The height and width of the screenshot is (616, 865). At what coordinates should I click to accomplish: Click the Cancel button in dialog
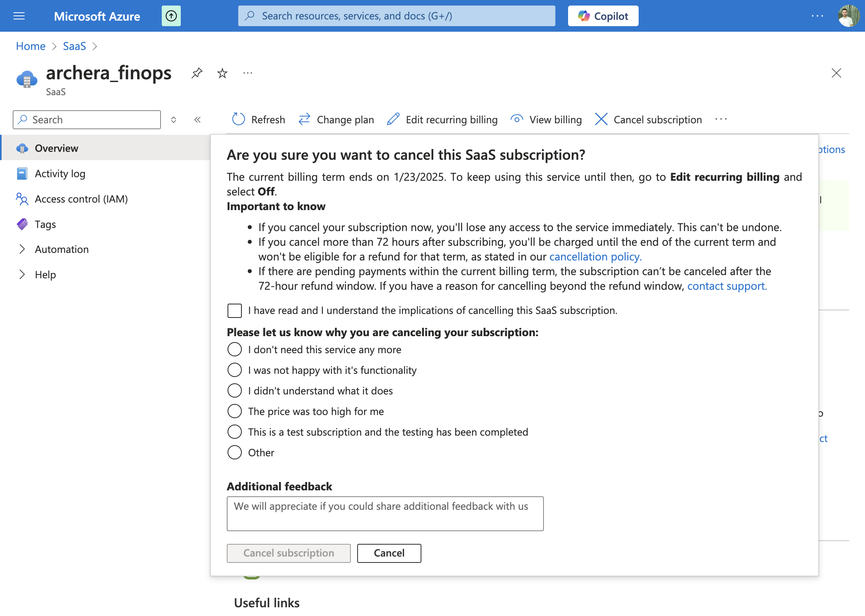coord(389,553)
